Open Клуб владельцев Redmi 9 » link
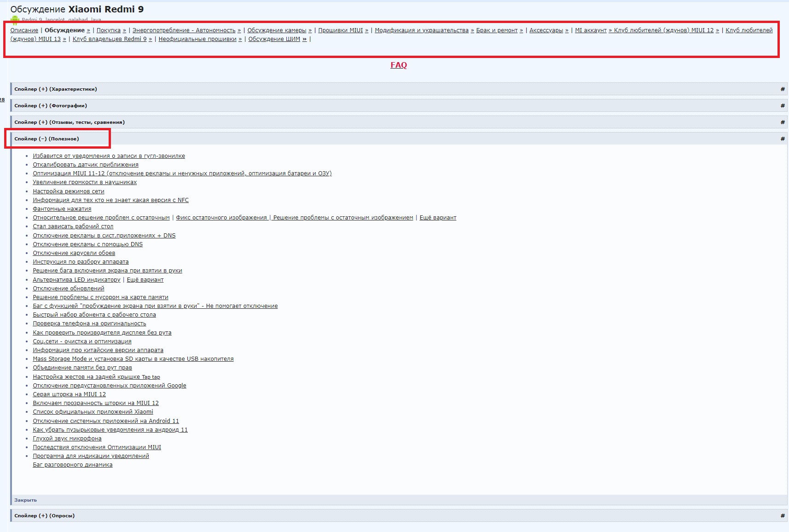789x532 pixels. [x=112, y=39]
